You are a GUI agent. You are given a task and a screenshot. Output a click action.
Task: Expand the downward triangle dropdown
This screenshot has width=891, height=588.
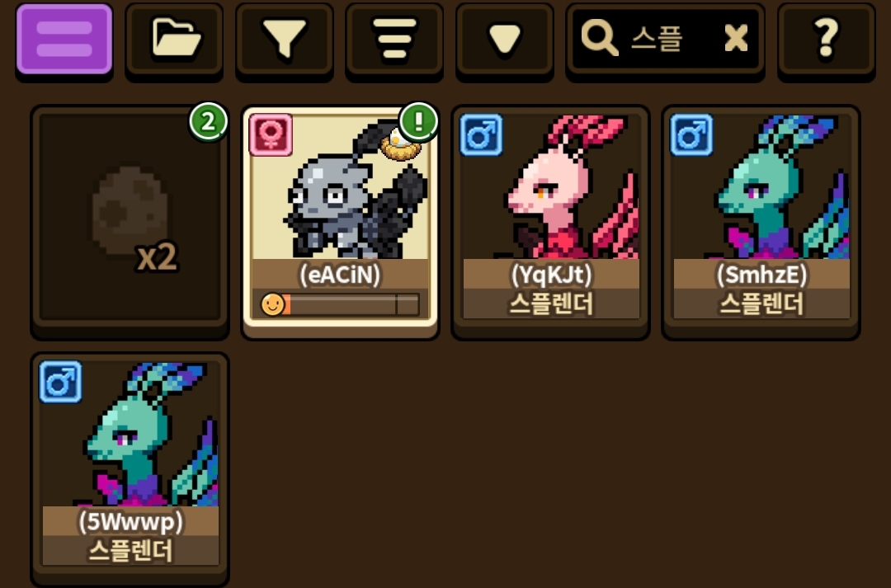coord(505,40)
